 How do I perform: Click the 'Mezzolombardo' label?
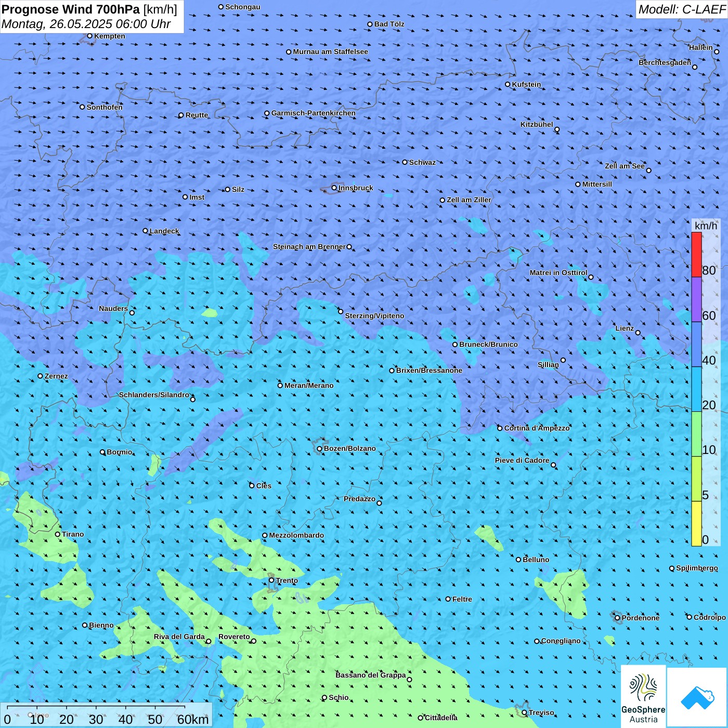tap(296, 535)
